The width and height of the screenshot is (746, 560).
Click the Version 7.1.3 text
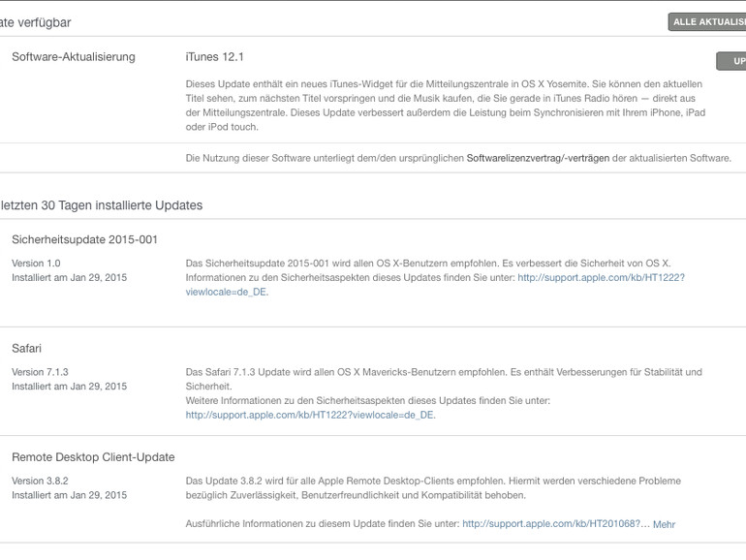[40, 372]
